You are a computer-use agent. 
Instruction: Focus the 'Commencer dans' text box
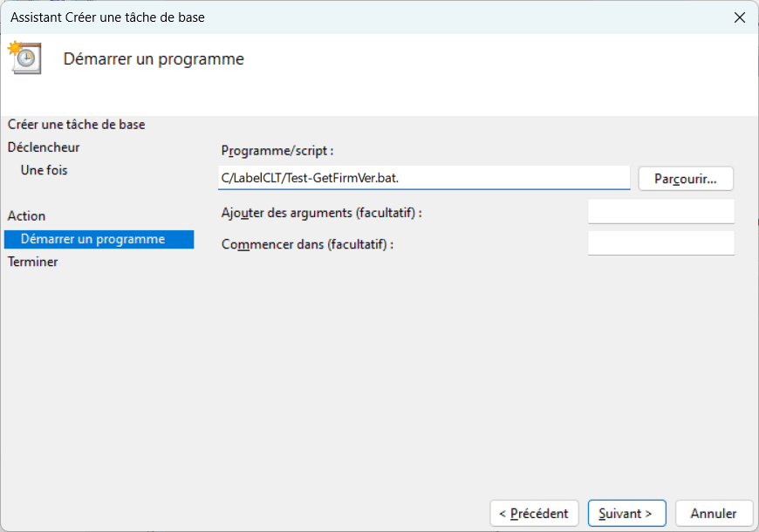click(x=660, y=243)
